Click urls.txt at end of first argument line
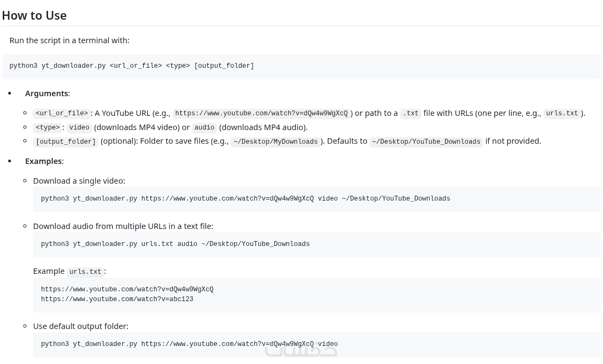This screenshot has width=603, height=364. pos(561,114)
